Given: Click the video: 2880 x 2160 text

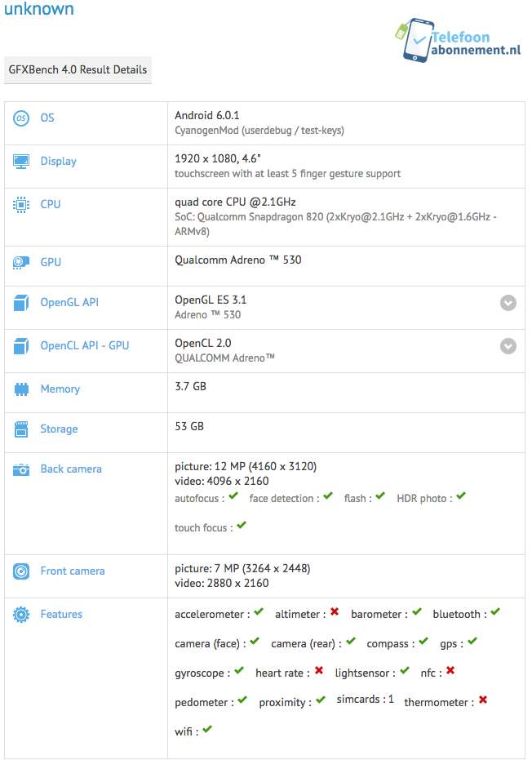Looking at the screenshot, I should tap(222, 583).
